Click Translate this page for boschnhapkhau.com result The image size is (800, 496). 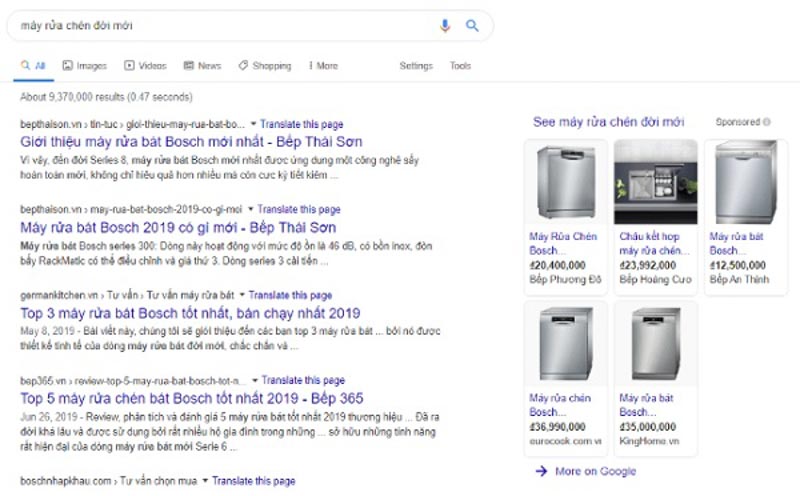click(x=254, y=481)
